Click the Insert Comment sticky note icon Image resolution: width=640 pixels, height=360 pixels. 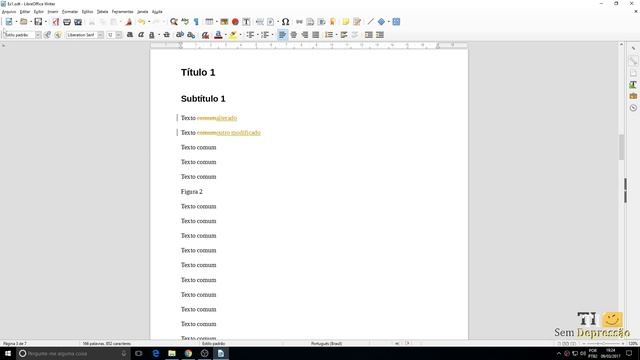coord(346,22)
